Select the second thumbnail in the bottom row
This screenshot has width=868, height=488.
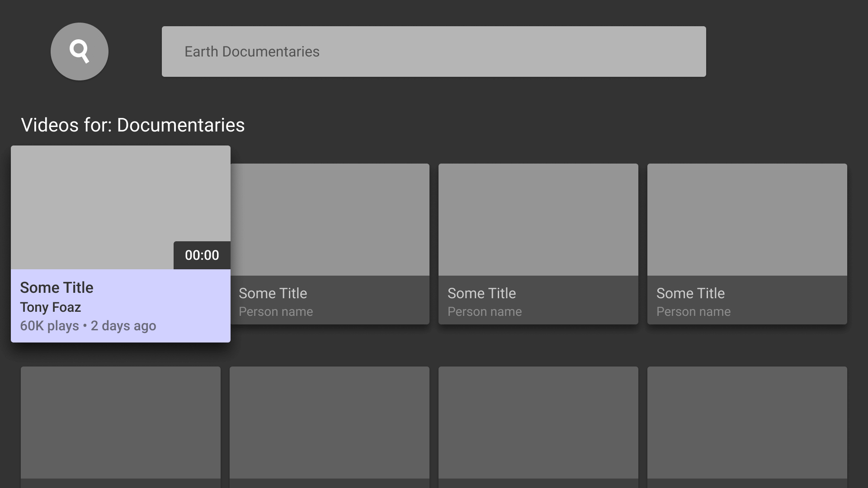330,422
